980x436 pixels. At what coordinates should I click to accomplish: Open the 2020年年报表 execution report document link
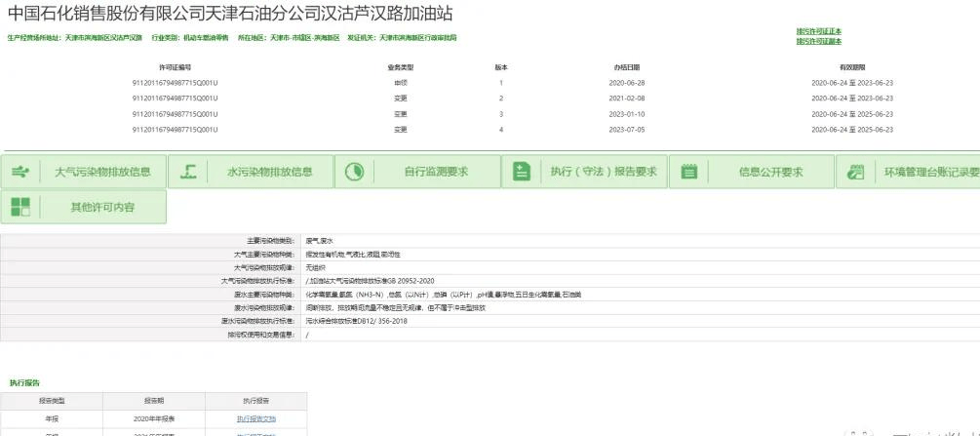pyautogui.click(x=256, y=419)
